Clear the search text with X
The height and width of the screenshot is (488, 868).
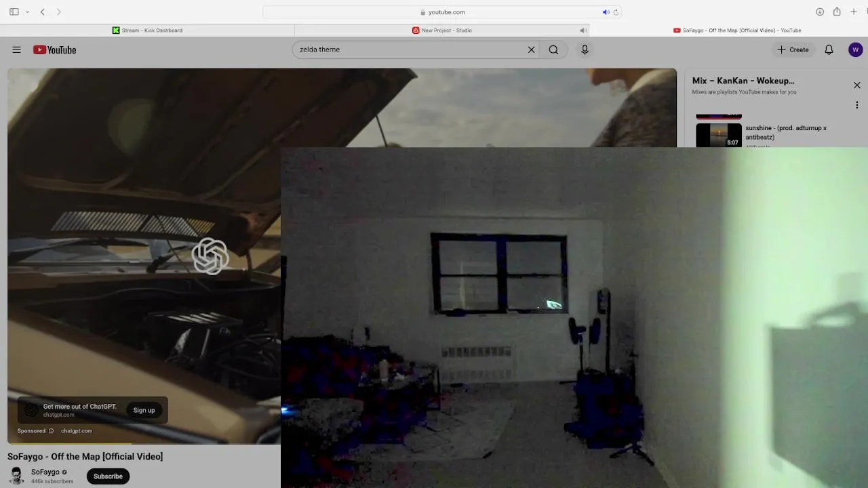(x=532, y=49)
